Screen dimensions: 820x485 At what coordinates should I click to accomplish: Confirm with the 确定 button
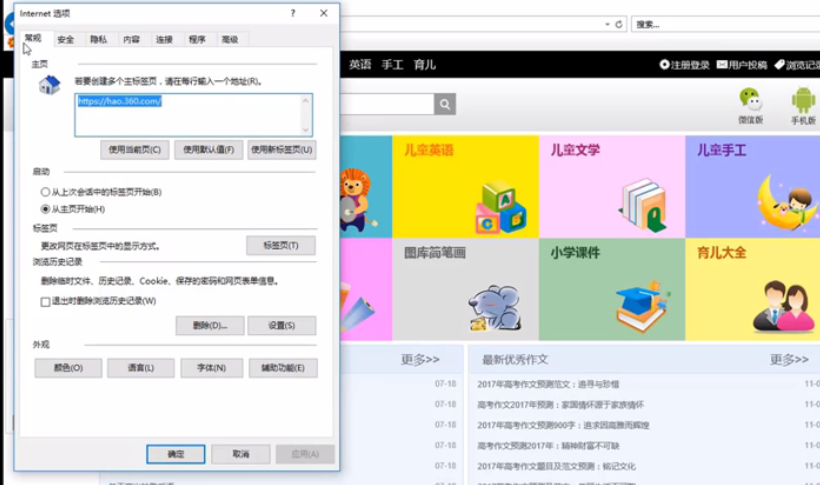[x=176, y=454]
